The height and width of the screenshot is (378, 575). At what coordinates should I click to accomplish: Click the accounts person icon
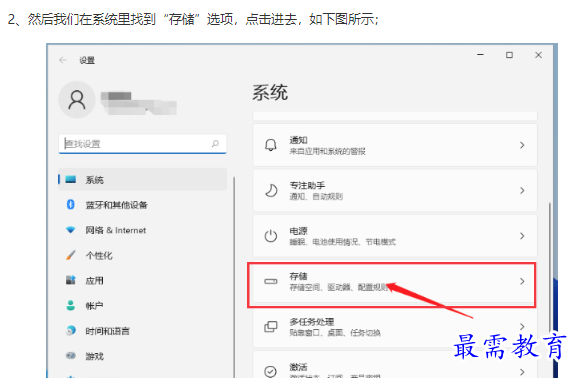tap(70, 305)
